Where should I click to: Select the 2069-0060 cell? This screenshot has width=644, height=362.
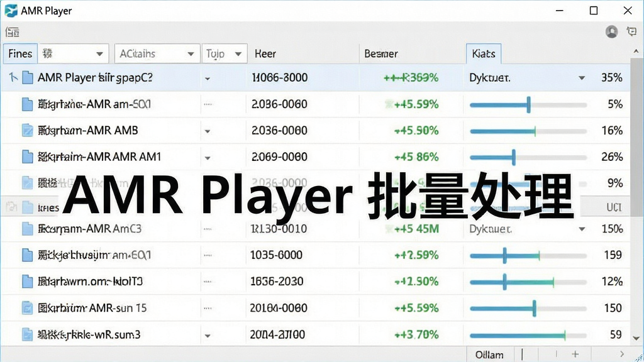(279, 156)
